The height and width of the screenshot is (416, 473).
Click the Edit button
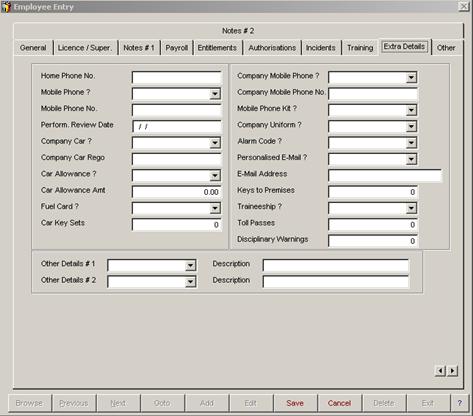tap(251, 403)
